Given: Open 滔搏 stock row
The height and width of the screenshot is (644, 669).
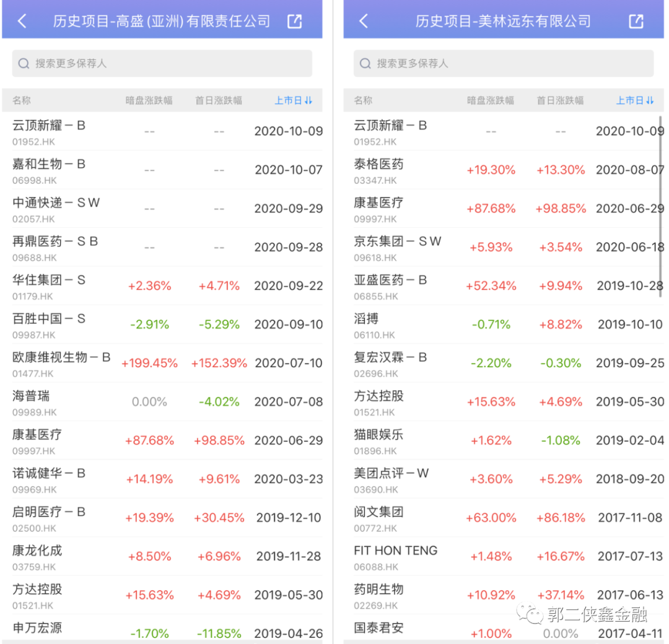Looking at the screenshot, I should 504,324.
